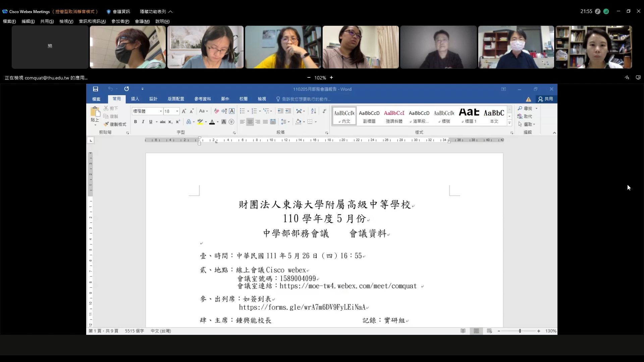The height and width of the screenshot is (362, 644).
Task: Click the increase indent icon
Action: point(288,111)
